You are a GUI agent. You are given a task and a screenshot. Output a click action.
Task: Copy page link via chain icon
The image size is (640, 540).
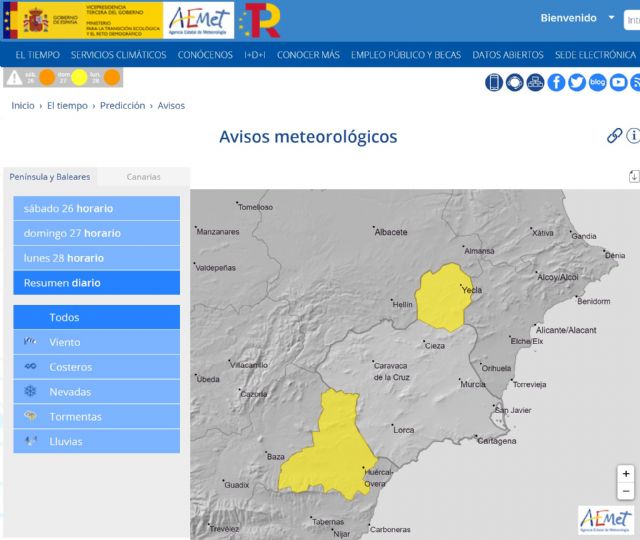click(614, 136)
